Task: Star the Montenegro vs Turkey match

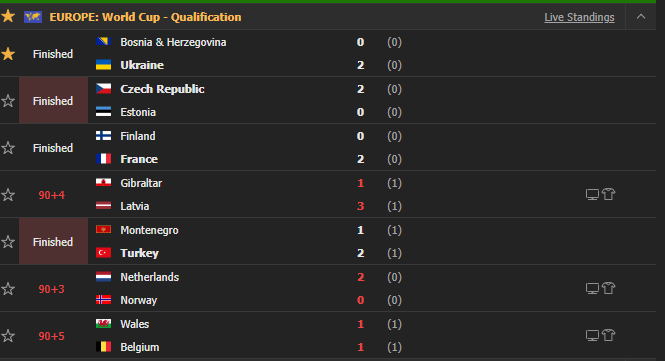Action: click(x=8, y=242)
